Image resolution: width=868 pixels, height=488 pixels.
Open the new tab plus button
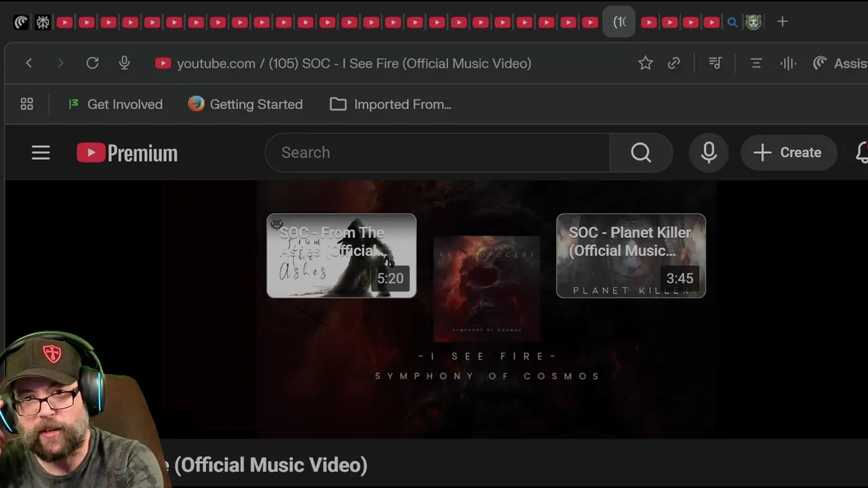click(x=782, y=22)
